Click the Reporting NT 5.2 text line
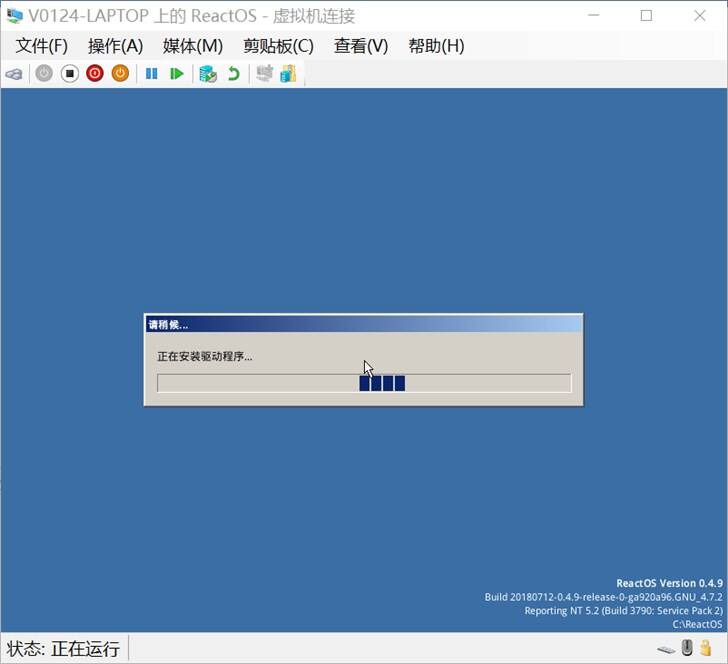Image resolution: width=728 pixels, height=664 pixels. [624, 611]
